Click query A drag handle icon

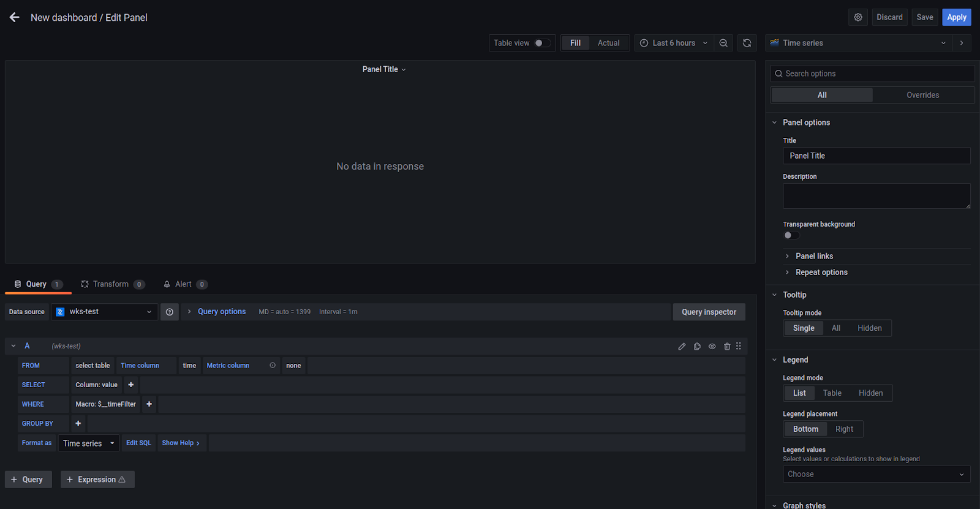pyautogui.click(x=739, y=346)
